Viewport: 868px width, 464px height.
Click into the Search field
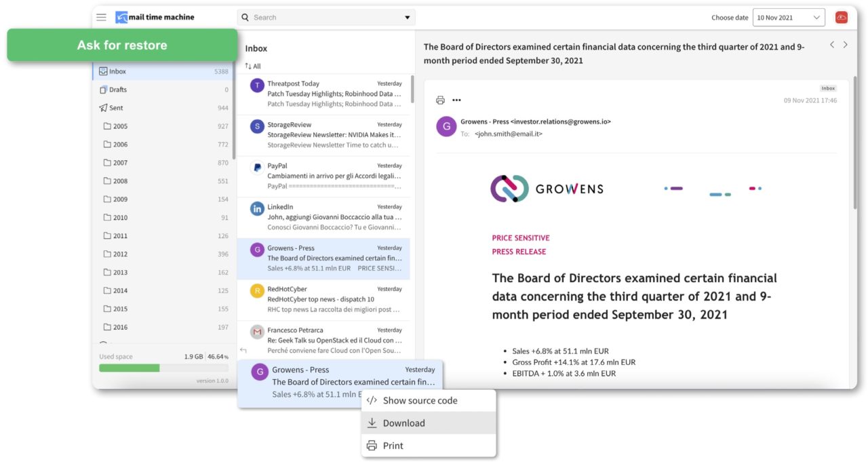tap(325, 18)
